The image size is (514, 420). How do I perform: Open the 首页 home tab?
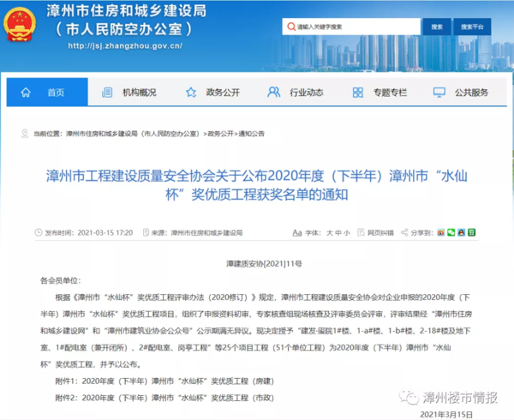46,93
